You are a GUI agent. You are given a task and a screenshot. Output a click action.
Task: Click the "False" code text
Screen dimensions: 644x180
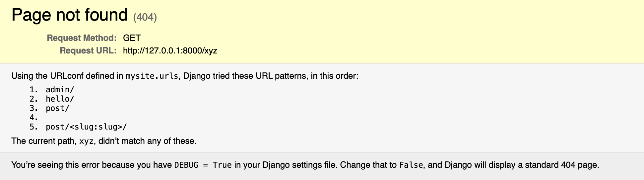tap(411, 165)
